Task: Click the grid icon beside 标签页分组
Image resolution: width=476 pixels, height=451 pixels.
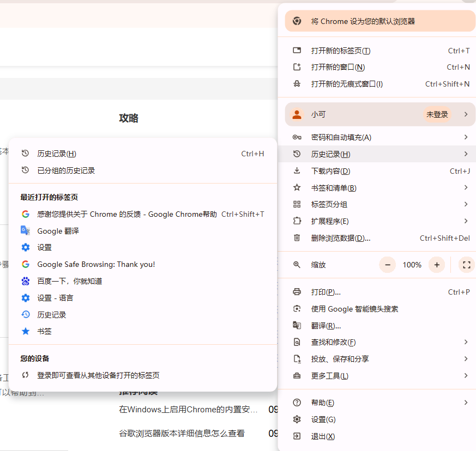Action: pos(297,204)
